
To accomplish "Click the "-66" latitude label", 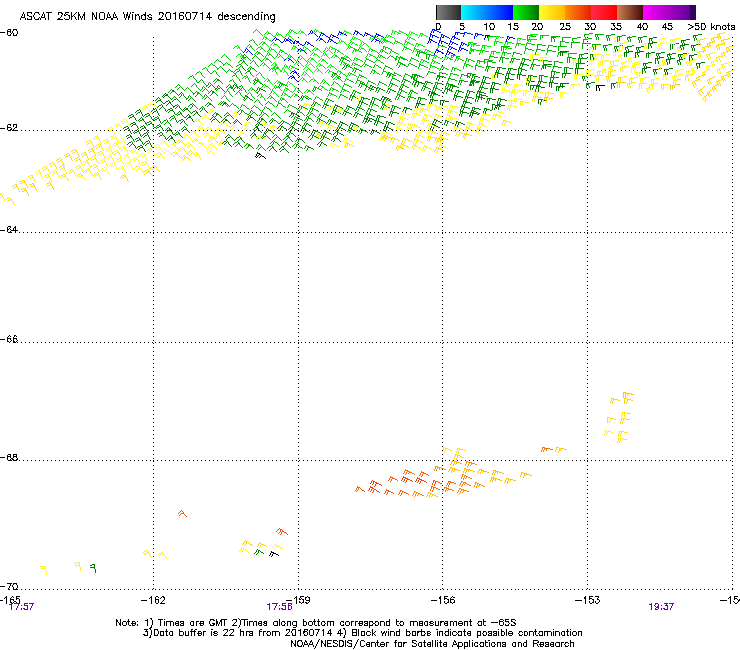I will (x=9, y=339).
